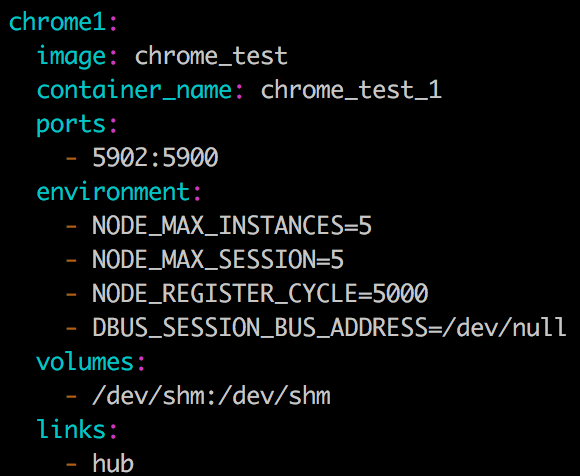Click the dash before /dev/shm:/dev/shm
The width and height of the screenshot is (580, 476).
71,396
